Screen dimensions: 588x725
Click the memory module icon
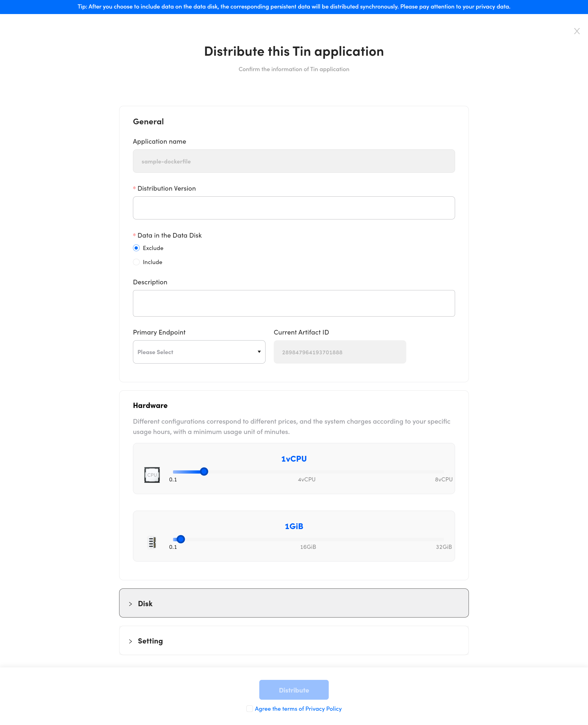(152, 542)
